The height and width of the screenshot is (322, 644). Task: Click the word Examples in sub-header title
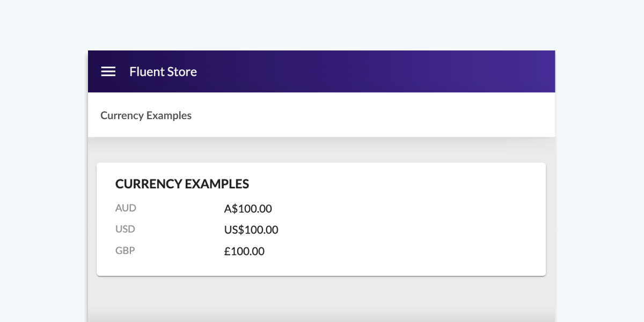pyautogui.click(x=169, y=115)
